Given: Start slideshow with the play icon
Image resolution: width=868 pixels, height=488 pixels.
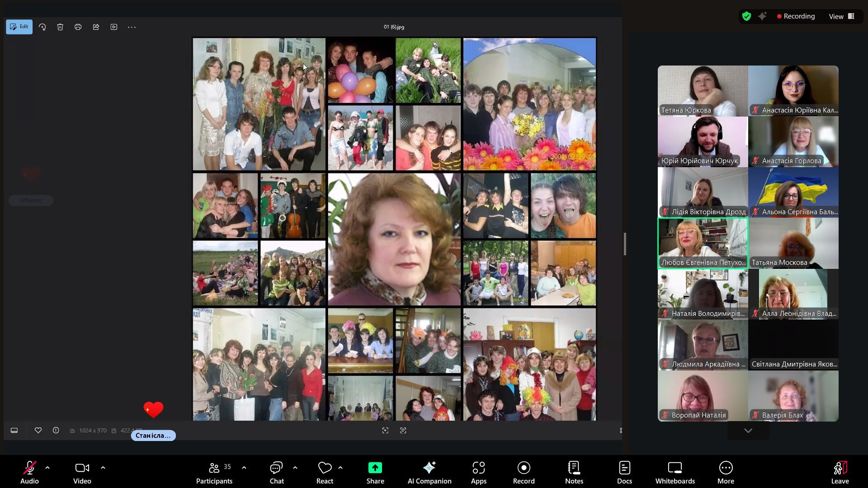Looking at the screenshot, I should 114,27.
